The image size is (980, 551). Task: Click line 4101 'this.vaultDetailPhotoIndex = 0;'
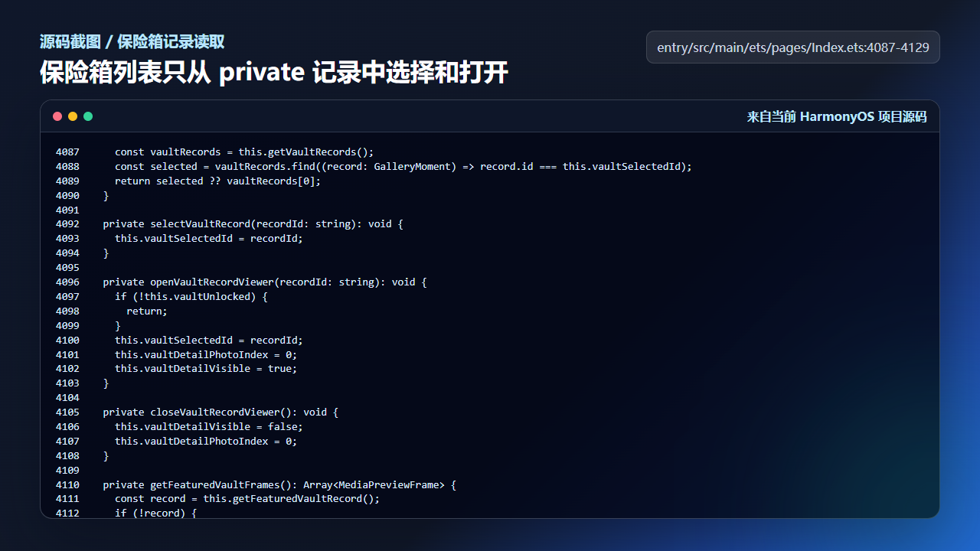point(206,355)
